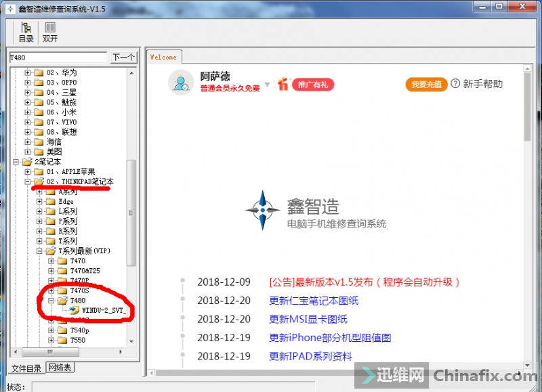The image size is (542, 392).
Task: Click the T480 open folder icon
Action: [62, 301]
